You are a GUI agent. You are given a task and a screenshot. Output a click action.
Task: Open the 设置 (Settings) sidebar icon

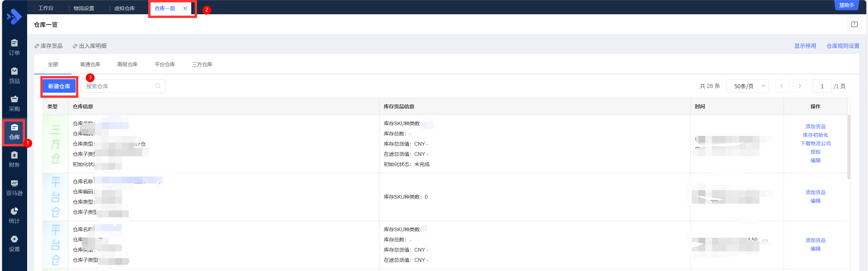(14, 243)
